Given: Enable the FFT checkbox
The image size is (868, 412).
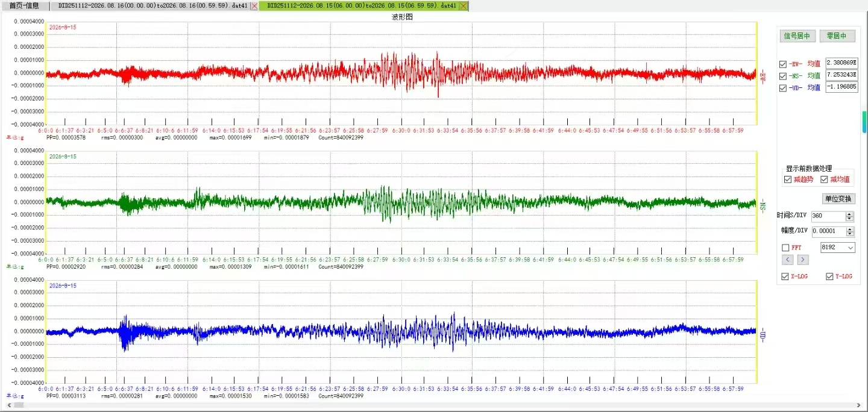Looking at the screenshot, I should click(x=785, y=248).
